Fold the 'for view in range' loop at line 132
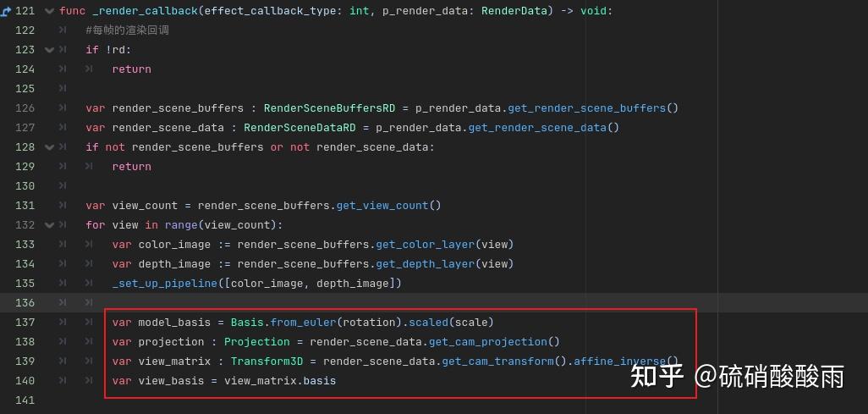This screenshot has height=414, width=868. tap(49, 225)
